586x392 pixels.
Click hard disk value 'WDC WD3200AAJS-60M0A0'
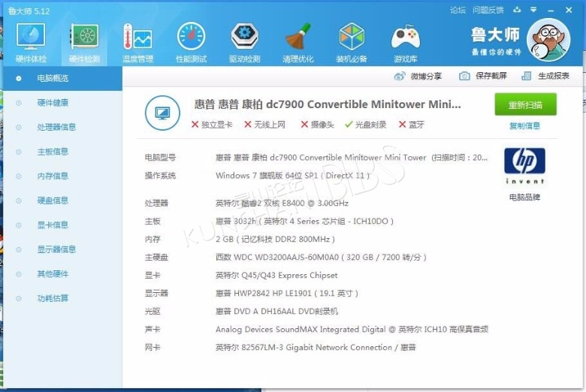coord(286,258)
